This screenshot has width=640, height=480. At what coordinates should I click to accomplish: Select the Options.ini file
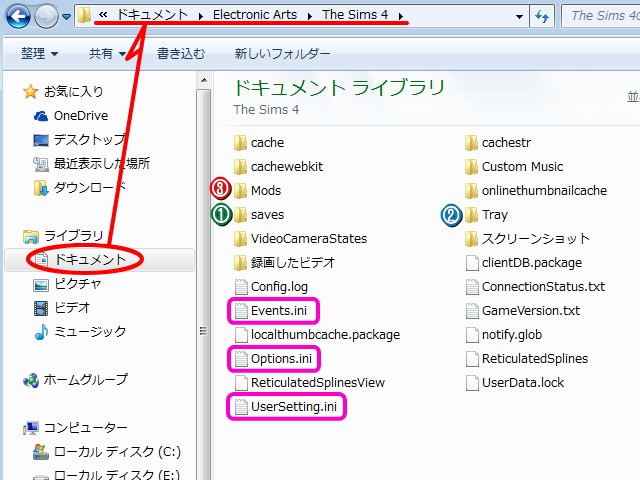(273, 359)
